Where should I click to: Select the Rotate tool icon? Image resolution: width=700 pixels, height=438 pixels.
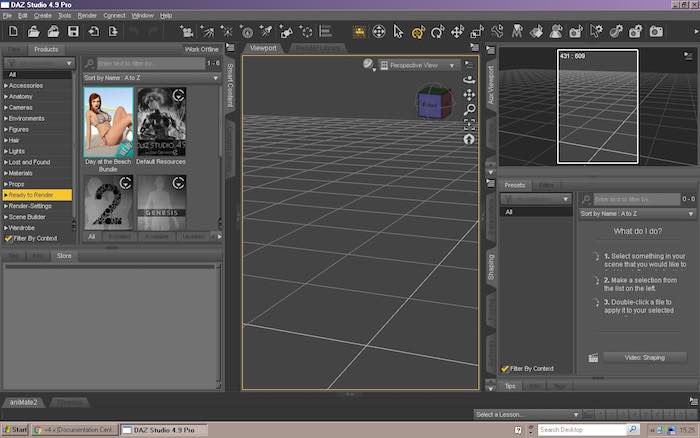point(438,32)
